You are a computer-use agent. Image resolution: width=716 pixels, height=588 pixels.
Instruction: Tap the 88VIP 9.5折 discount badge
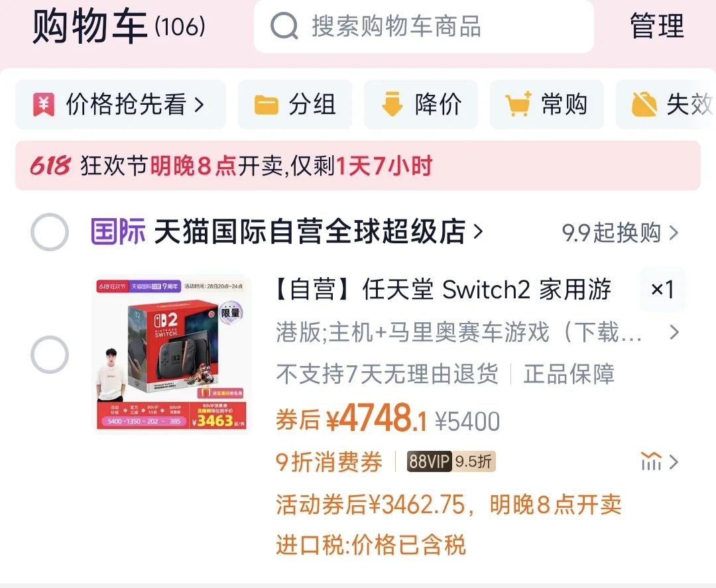pos(451,461)
